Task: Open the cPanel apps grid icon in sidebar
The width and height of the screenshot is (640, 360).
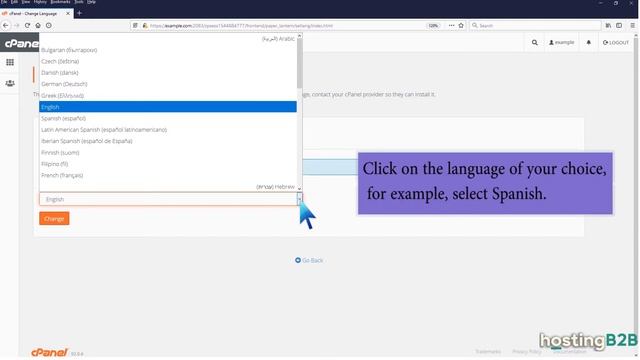Action: [10, 62]
